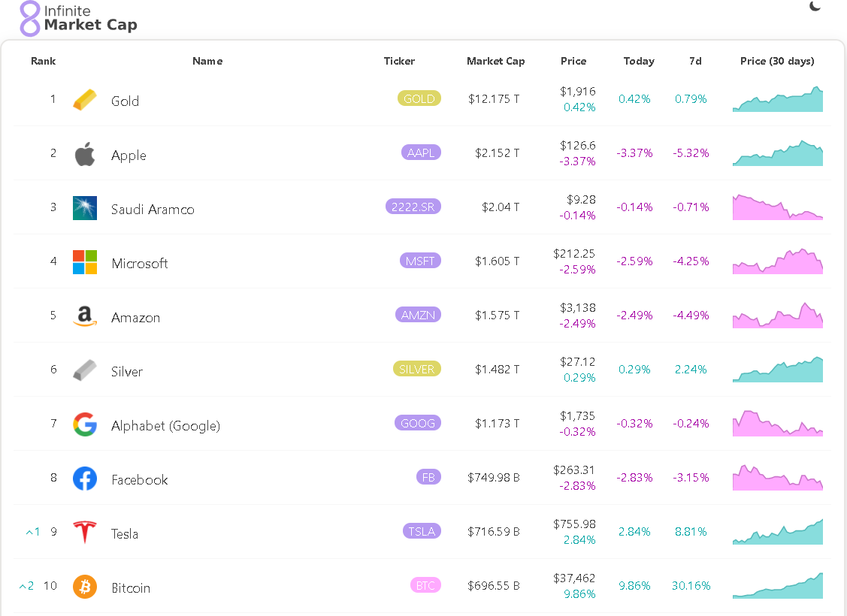The width and height of the screenshot is (847, 616).
Task: Select the Bitcoin logo icon
Action: (x=85, y=586)
